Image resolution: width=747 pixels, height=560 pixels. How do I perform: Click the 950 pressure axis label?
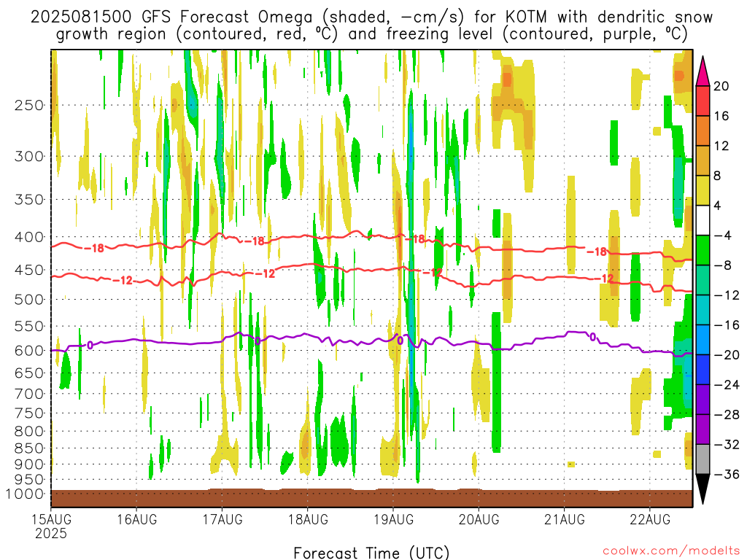click(29, 480)
